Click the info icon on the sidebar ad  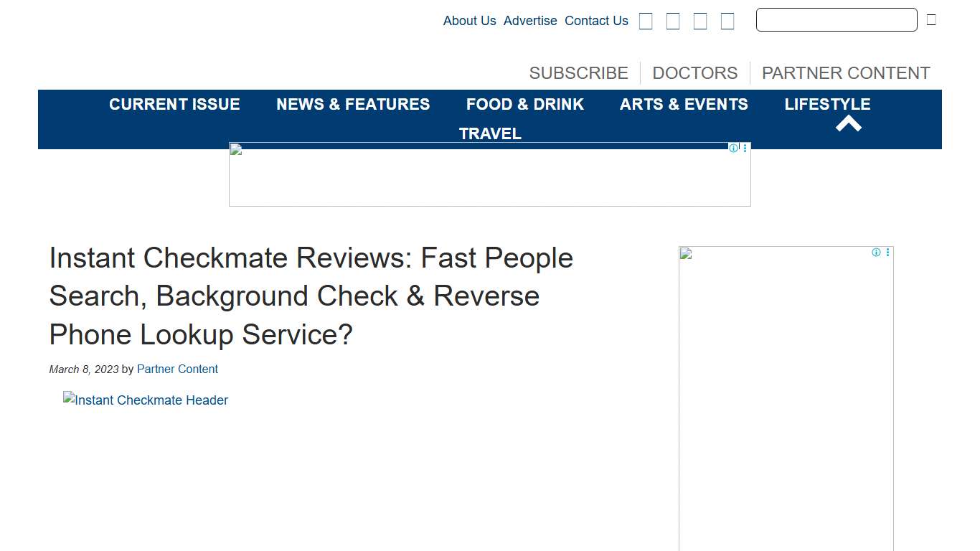pos(876,253)
